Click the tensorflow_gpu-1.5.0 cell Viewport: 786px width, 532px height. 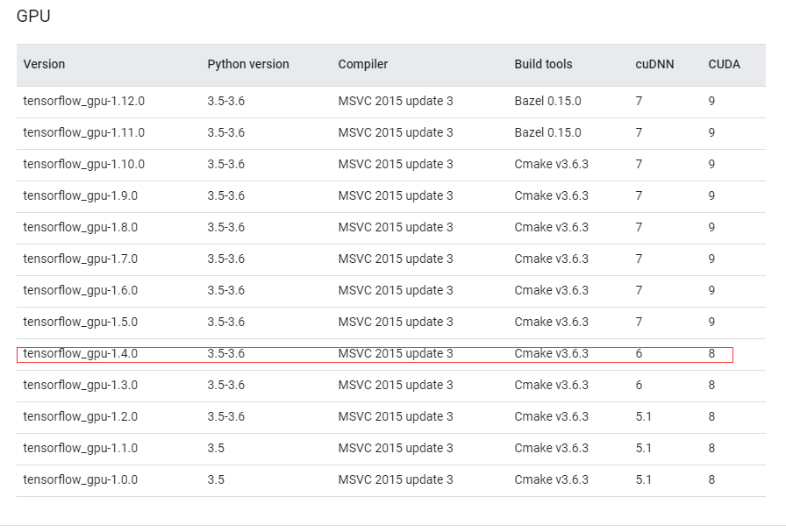click(80, 323)
